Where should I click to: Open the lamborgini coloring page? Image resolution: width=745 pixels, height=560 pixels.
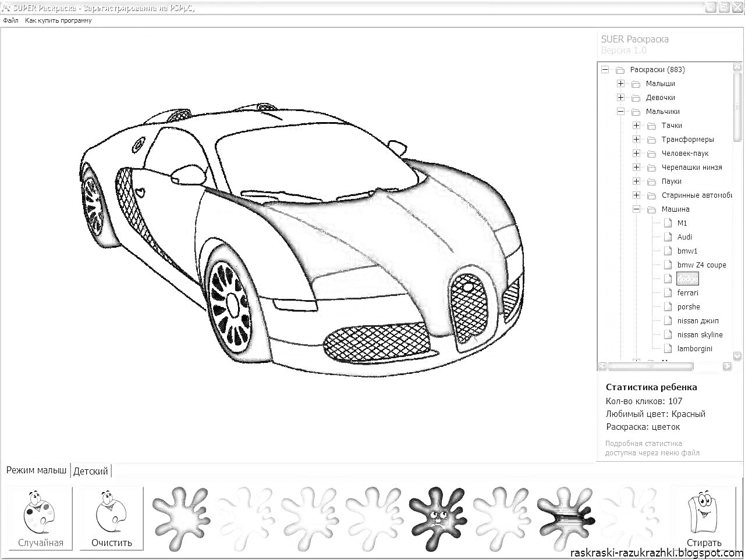click(694, 349)
